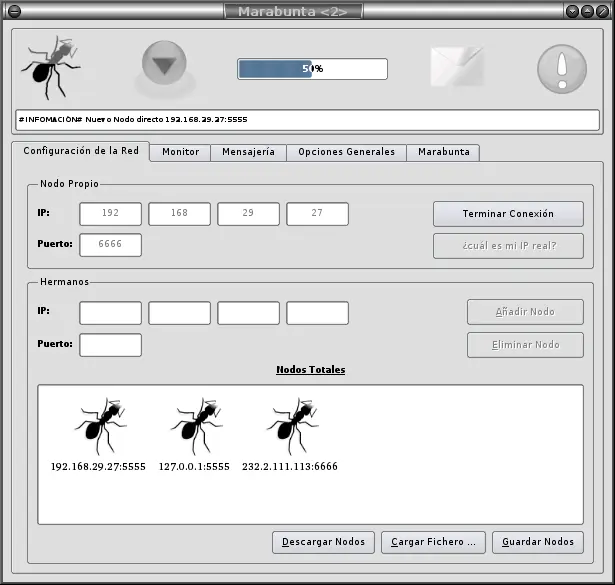Click the Terminar Conexión button
Image resolution: width=615 pixels, height=585 pixels.
[x=508, y=214]
